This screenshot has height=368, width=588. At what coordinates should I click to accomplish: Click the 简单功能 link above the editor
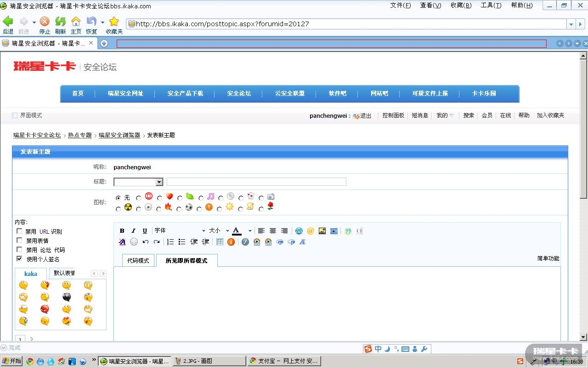point(548,259)
